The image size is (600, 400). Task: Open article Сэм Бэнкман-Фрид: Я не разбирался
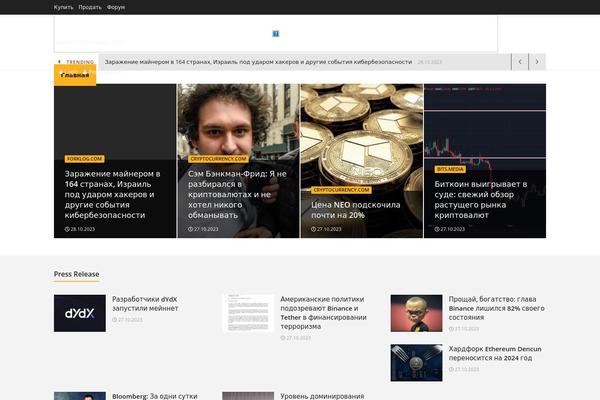[237, 194]
